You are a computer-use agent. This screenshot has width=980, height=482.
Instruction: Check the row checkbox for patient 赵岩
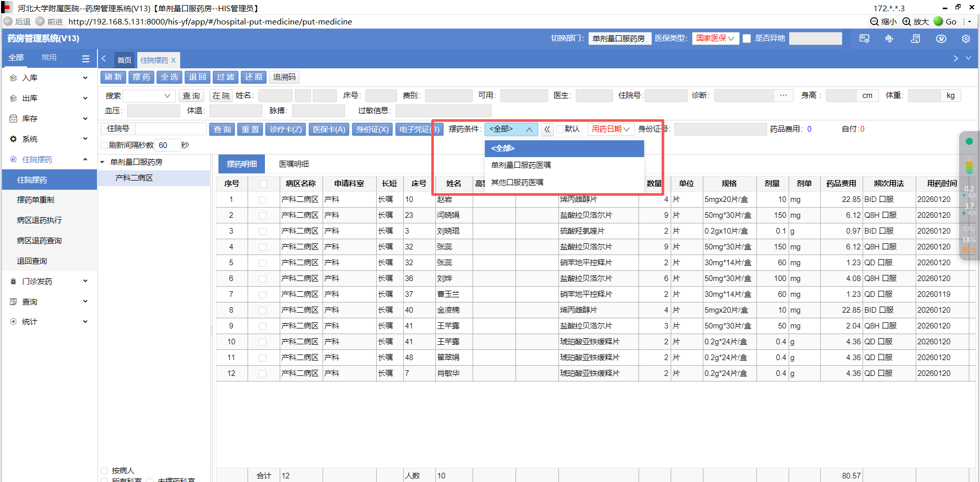262,200
